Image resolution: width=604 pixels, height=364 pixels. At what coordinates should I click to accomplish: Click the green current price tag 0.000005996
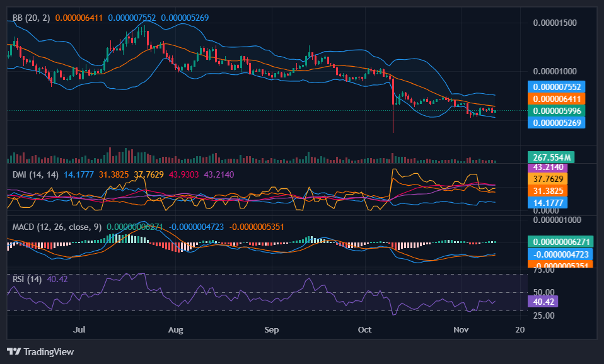[x=556, y=111]
